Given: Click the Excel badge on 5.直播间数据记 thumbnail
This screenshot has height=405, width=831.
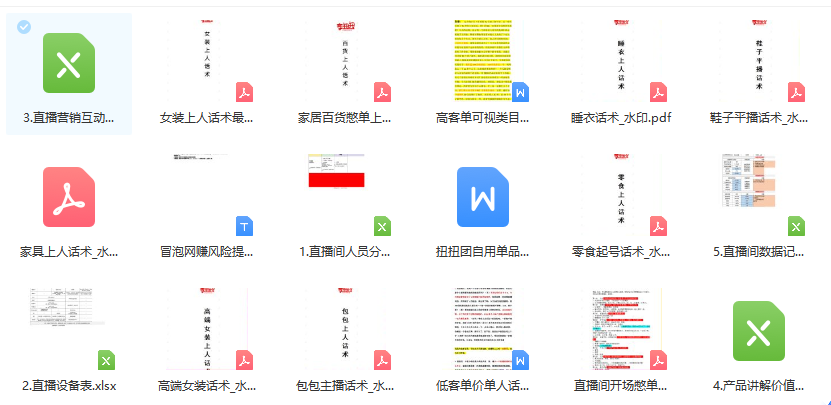Looking at the screenshot, I should click(797, 226).
